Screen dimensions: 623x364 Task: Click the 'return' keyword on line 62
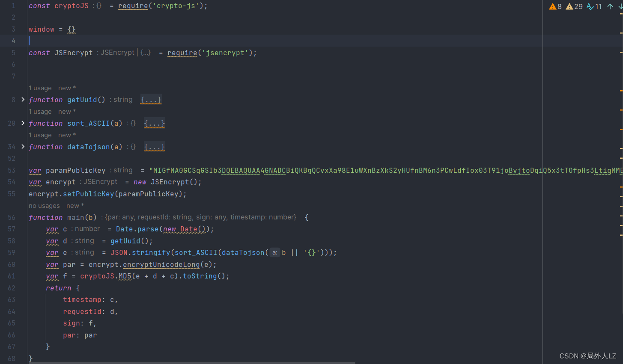tap(59, 288)
